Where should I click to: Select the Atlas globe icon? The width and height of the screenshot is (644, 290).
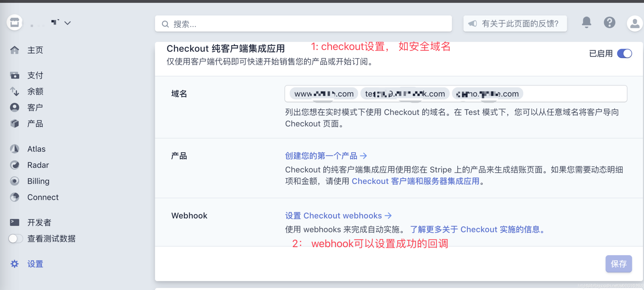(x=15, y=149)
